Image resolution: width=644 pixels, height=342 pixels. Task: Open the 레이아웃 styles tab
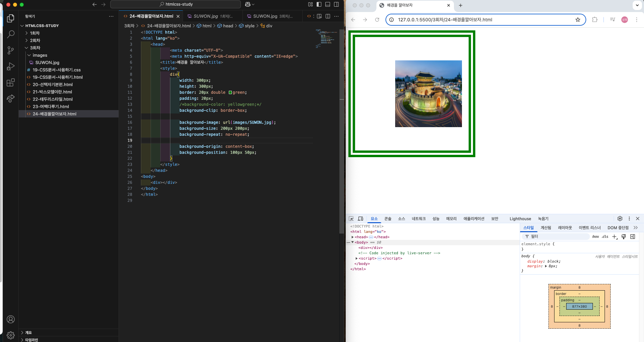(x=565, y=228)
